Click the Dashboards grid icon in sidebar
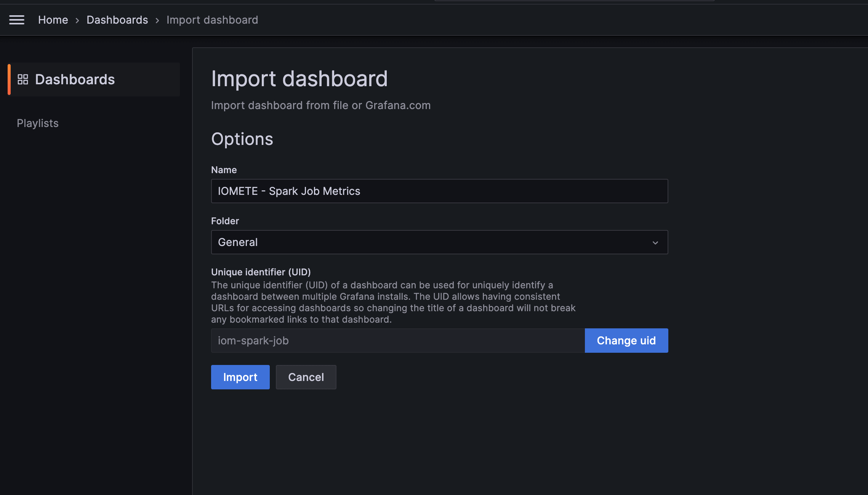 tap(23, 79)
